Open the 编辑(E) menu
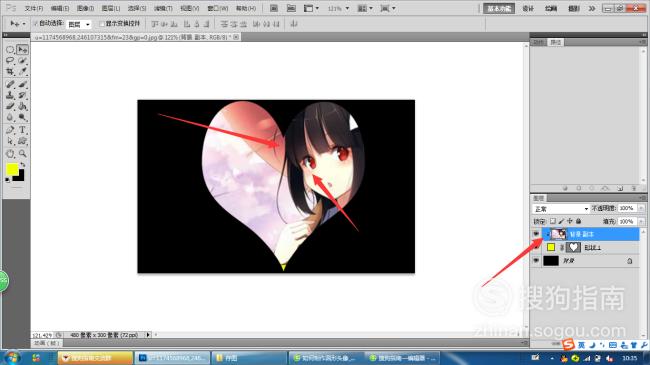The image size is (650, 365). pos(60,8)
